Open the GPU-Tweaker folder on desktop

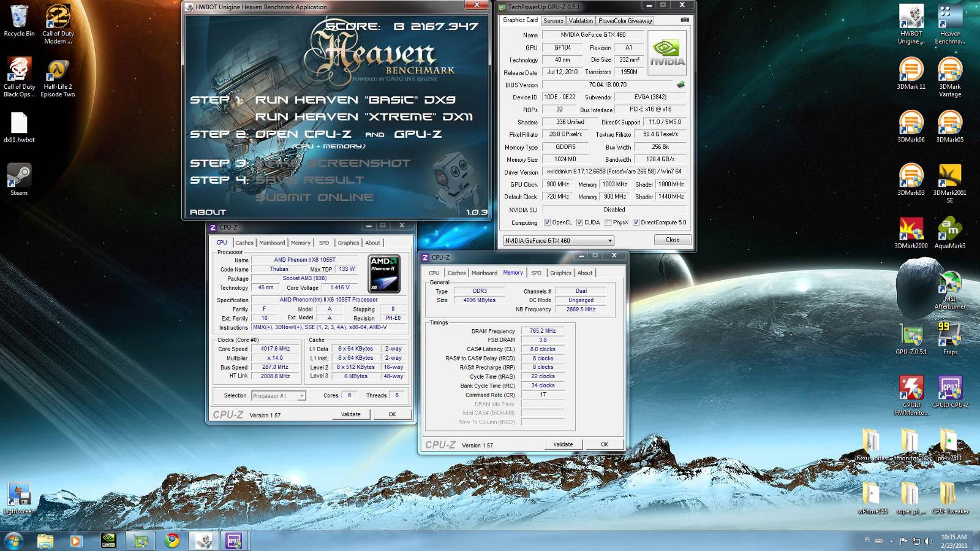949,498
